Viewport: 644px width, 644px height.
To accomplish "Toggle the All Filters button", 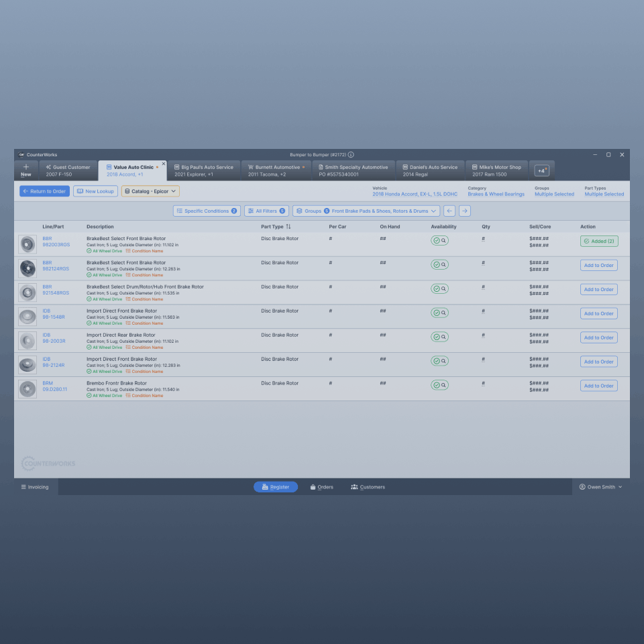I will click(x=266, y=211).
